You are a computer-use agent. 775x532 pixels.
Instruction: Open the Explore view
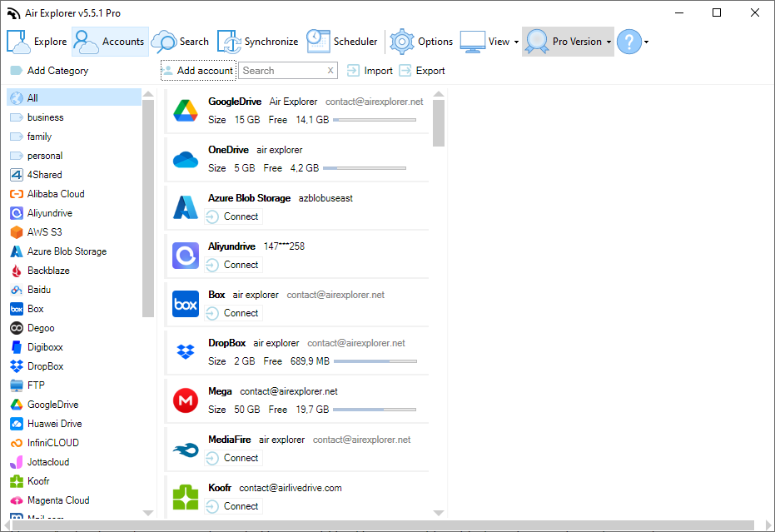point(37,42)
